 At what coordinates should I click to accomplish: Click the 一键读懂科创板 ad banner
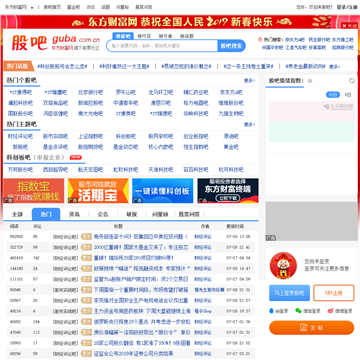163,191
